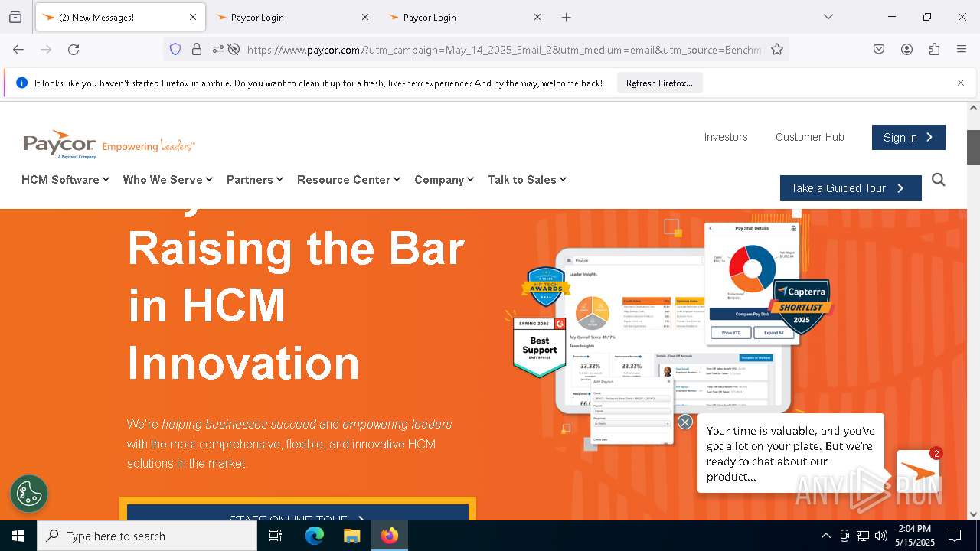
Task: Open the chat preview message text
Action: click(791, 453)
